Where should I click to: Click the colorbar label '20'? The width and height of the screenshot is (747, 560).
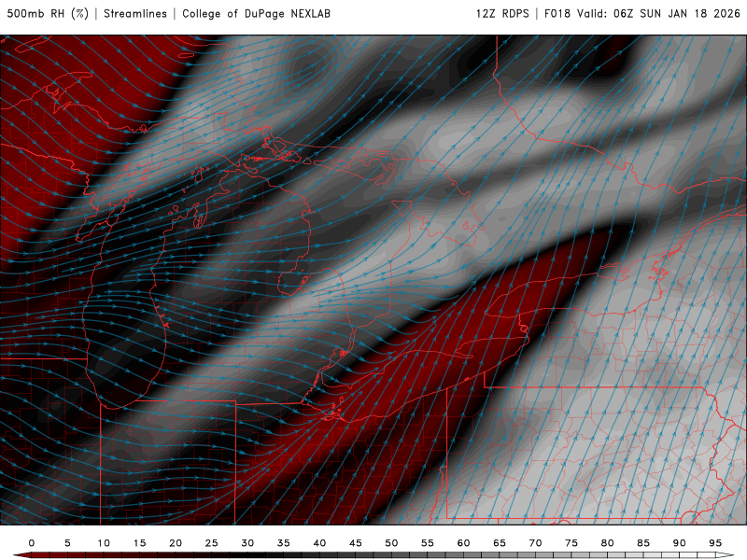pyautogui.click(x=176, y=543)
